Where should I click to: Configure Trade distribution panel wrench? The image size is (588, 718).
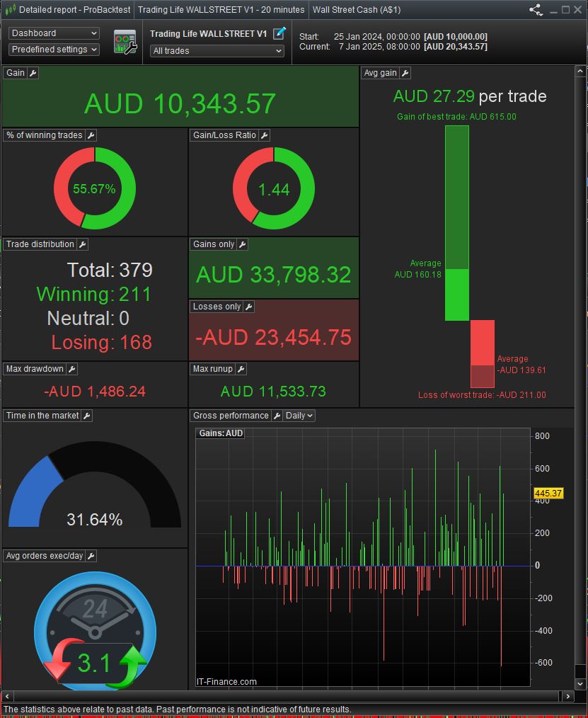click(x=82, y=244)
